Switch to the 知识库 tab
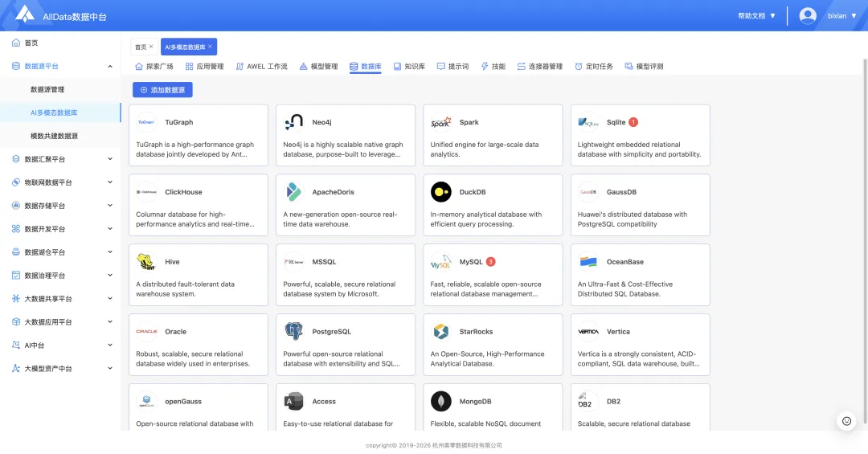The width and height of the screenshot is (868, 454). [x=409, y=67]
